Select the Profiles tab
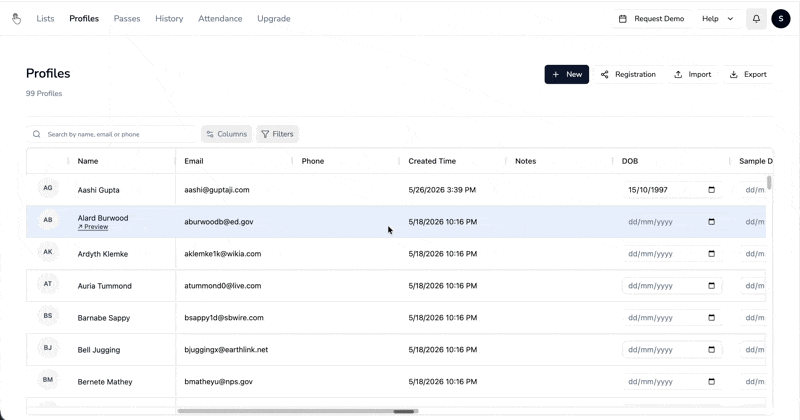 (x=84, y=18)
